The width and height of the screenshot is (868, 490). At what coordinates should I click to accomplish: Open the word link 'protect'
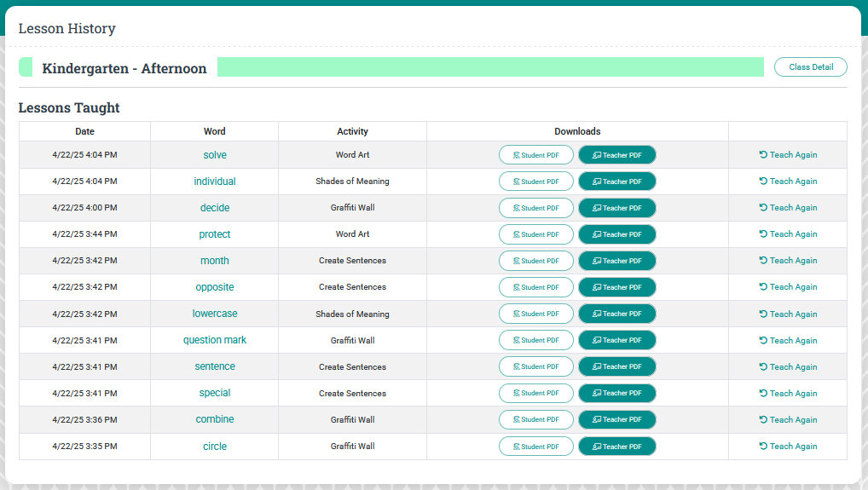click(215, 234)
